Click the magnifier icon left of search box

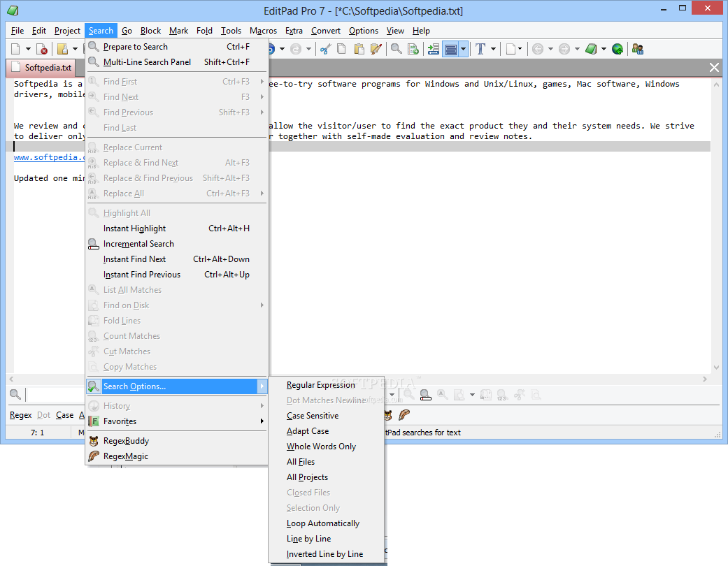tap(15, 394)
